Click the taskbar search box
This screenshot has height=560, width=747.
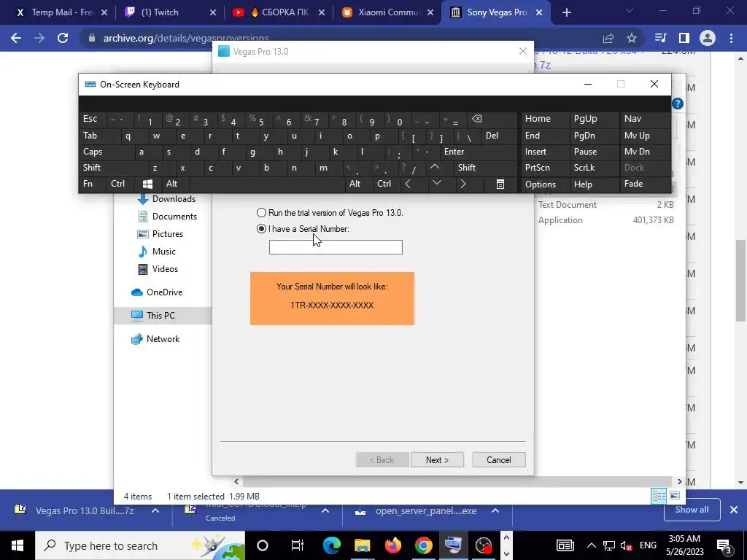pos(140,545)
